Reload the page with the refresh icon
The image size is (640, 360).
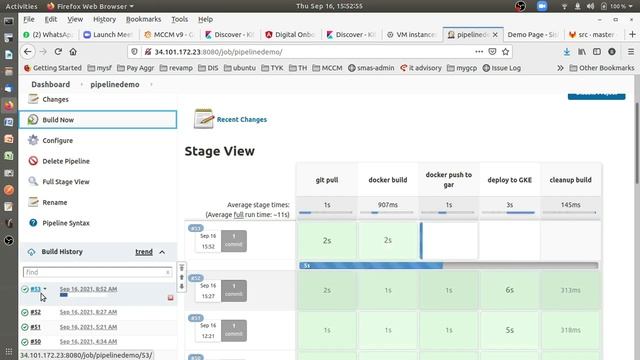click(58, 52)
